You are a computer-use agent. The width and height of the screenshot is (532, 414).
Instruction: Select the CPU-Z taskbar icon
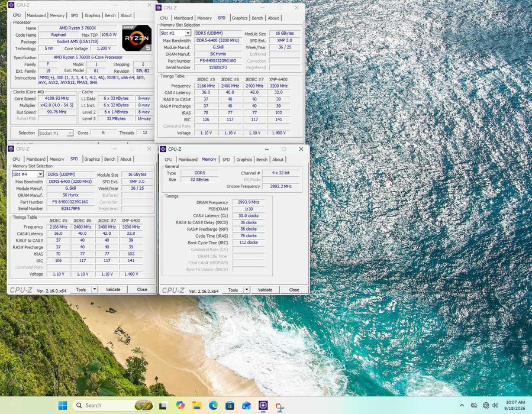[263, 405]
